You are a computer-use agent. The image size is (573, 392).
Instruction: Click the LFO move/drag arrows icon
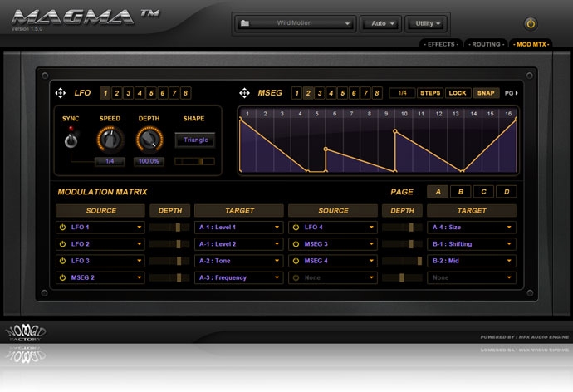click(61, 93)
